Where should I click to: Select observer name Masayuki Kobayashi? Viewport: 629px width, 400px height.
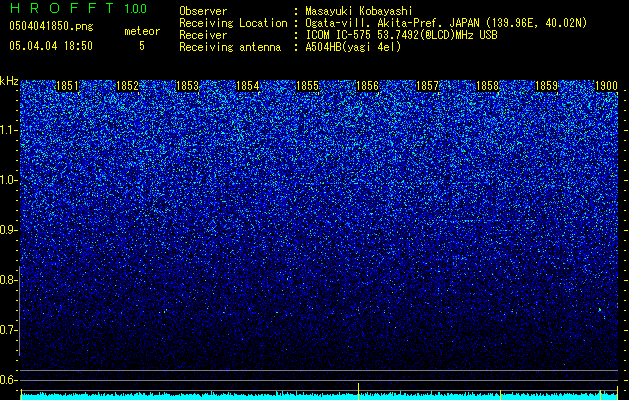359,11
